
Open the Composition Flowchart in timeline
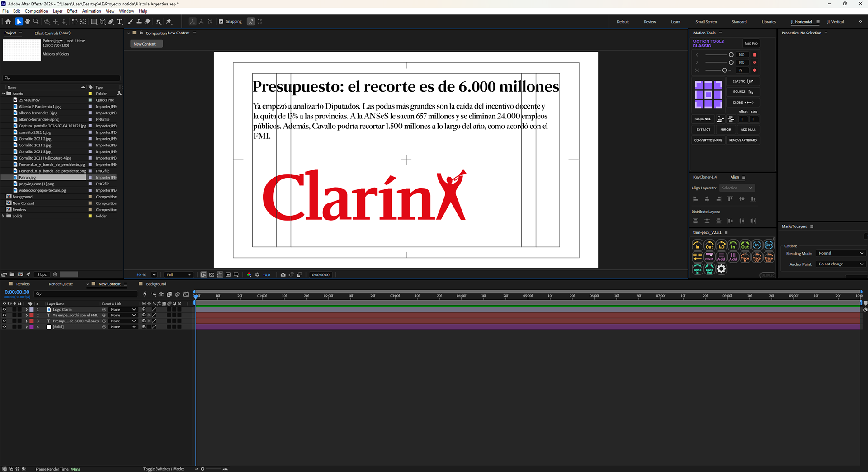[153, 294]
